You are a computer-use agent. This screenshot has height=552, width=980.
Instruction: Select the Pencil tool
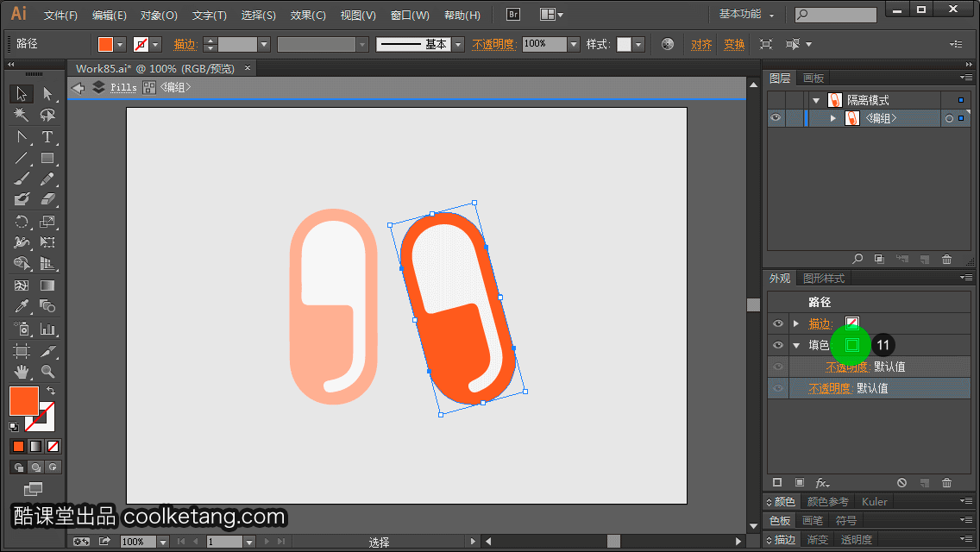click(47, 179)
